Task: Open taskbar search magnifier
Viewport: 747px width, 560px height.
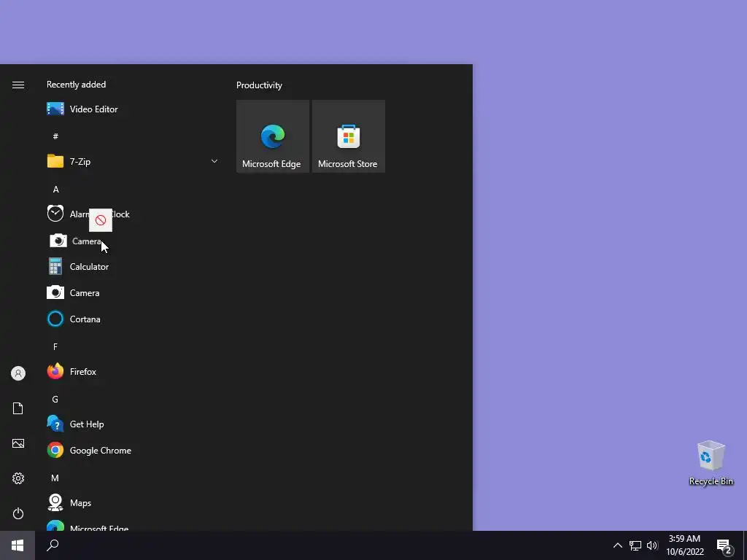Action: 53,545
